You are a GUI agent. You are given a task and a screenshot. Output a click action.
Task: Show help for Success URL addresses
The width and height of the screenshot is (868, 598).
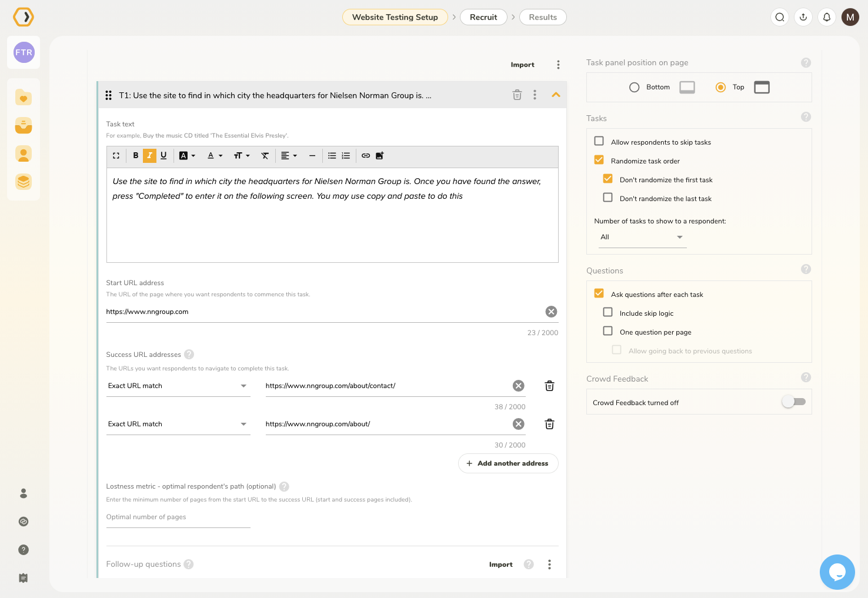[189, 355]
